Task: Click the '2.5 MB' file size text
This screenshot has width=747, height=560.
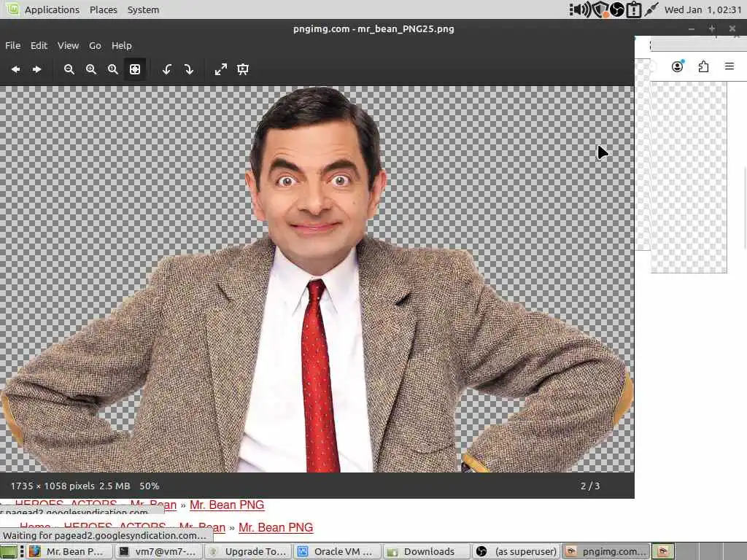Action: tap(115, 486)
